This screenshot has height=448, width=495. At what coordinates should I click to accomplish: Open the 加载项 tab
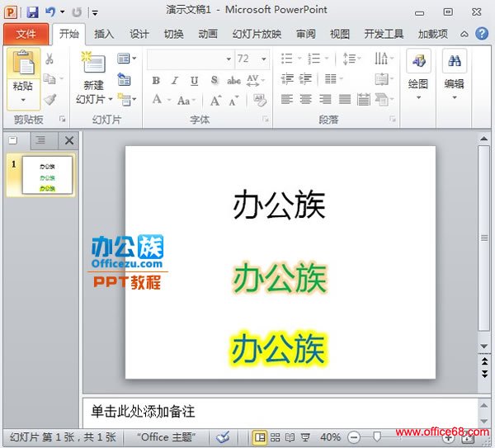tap(433, 34)
